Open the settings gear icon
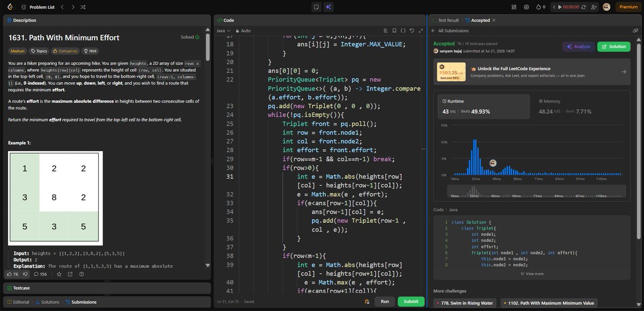This screenshot has height=311, width=644. pyautogui.click(x=526, y=7)
